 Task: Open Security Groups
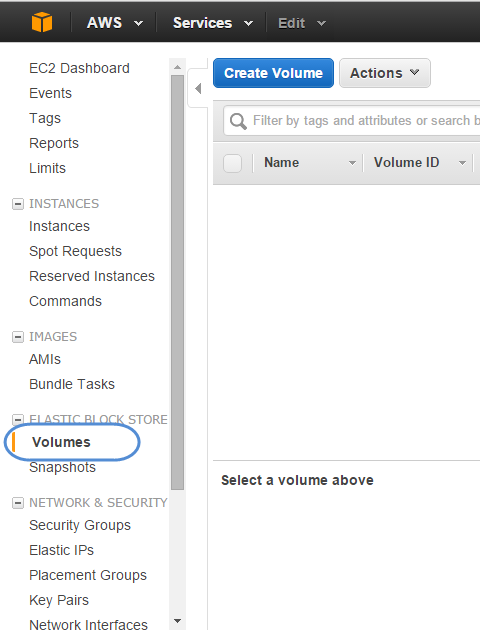80,526
